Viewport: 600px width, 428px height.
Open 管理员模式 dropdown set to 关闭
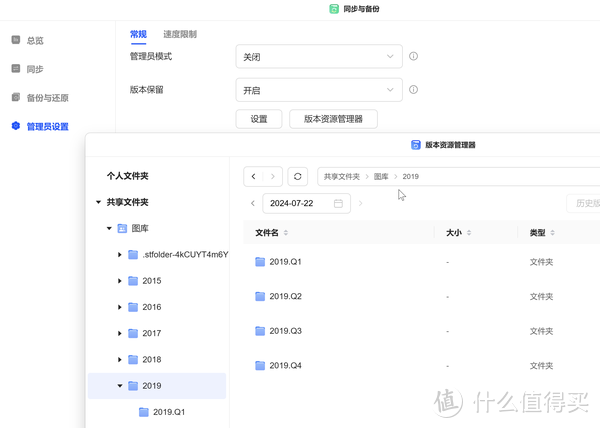click(x=318, y=57)
